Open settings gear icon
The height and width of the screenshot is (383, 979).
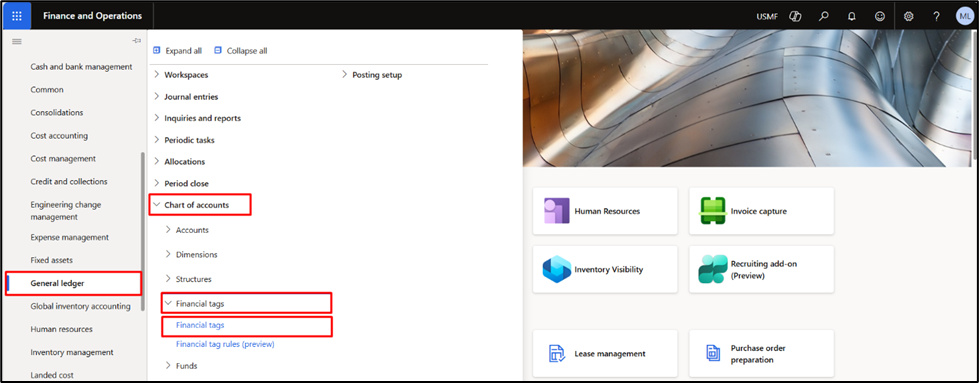[908, 17]
